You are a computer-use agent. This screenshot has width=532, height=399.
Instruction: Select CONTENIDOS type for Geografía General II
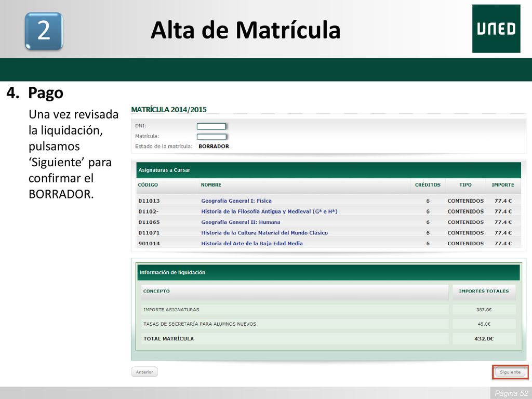point(465,222)
